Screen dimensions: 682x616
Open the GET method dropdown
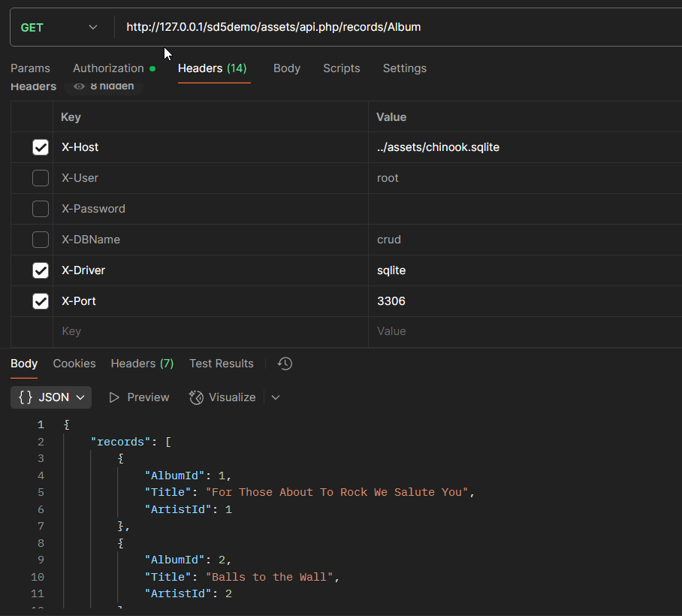(59, 27)
